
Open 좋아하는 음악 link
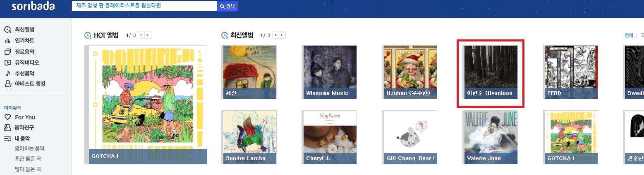[x=29, y=148]
